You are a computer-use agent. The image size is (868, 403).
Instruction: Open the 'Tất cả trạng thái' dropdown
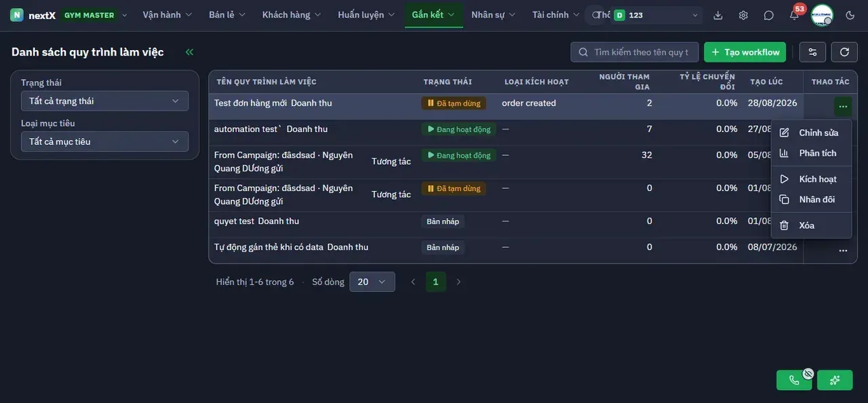(x=104, y=101)
